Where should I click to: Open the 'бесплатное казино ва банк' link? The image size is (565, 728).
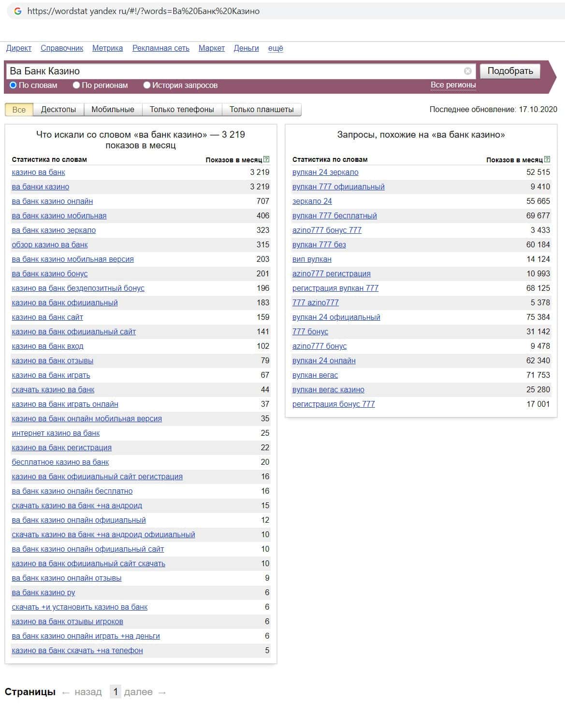tap(60, 462)
